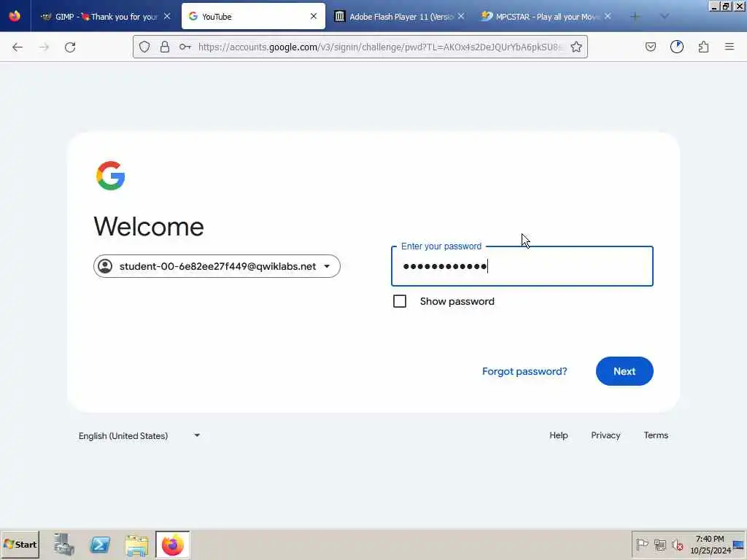Screen dimensions: 747x560
Task: Open the Privacy link
Action: click(x=605, y=435)
